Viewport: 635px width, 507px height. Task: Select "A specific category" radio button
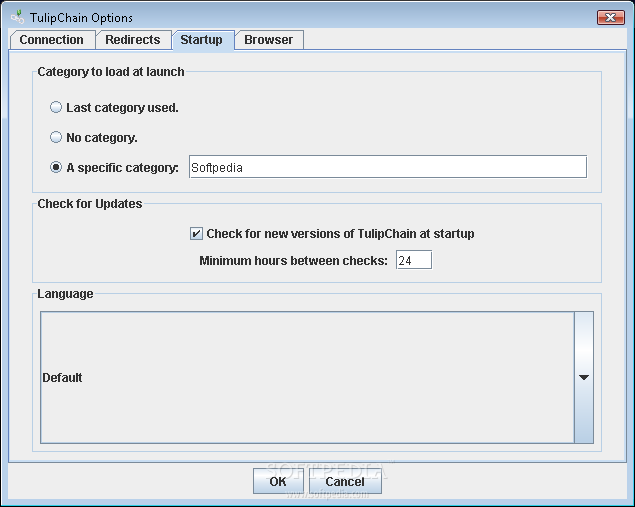(56, 167)
